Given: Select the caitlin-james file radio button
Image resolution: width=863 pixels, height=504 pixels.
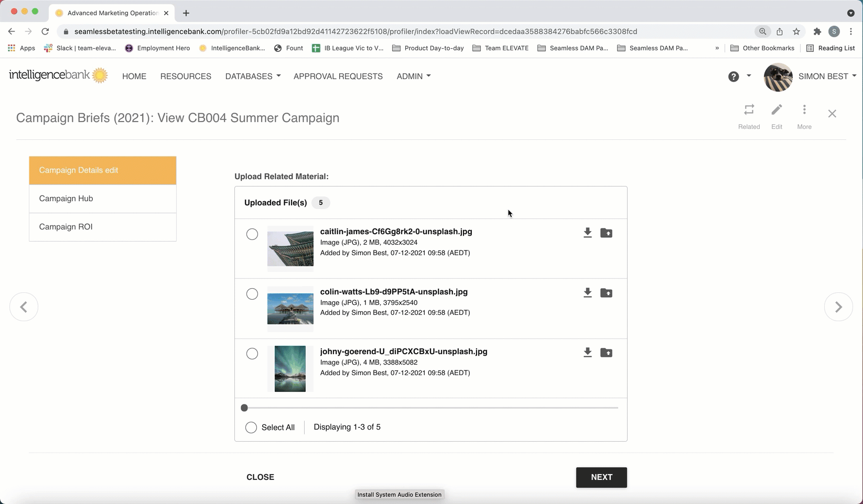Looking at the screenshot, I should 252,234.
